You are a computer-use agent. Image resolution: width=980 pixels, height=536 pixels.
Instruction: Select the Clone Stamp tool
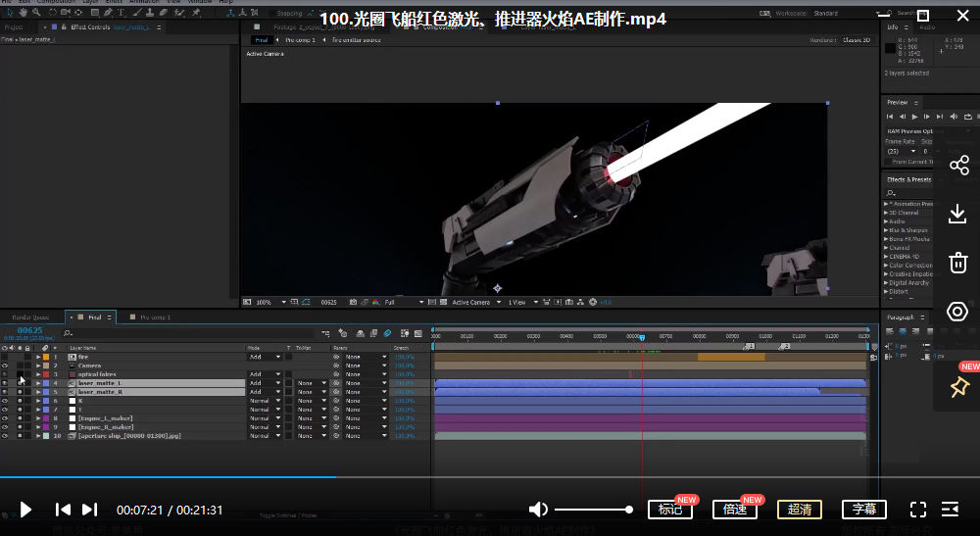tap(150, 12)
